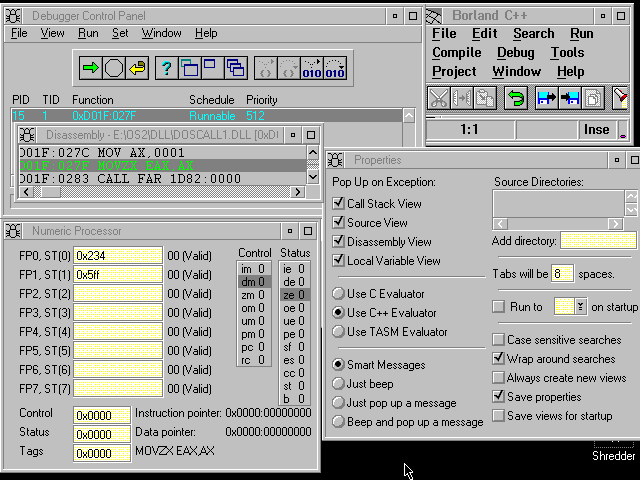Uncheck Call Stack View checkbox

(338, 204)
